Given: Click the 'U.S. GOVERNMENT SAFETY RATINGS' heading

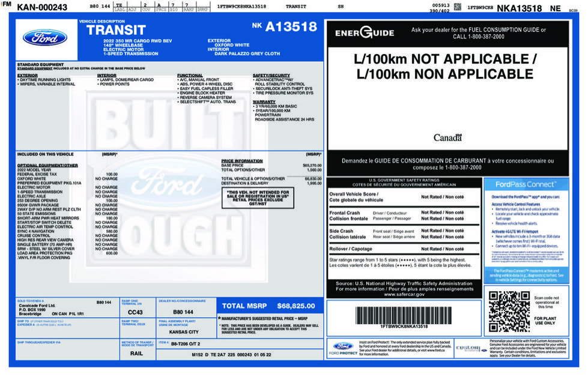Looking at the screenshot, I should pos(404,180).
